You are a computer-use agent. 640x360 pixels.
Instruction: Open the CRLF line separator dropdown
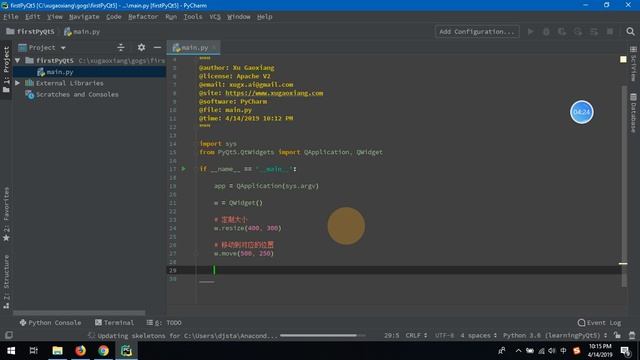click(x=416, y=335)
